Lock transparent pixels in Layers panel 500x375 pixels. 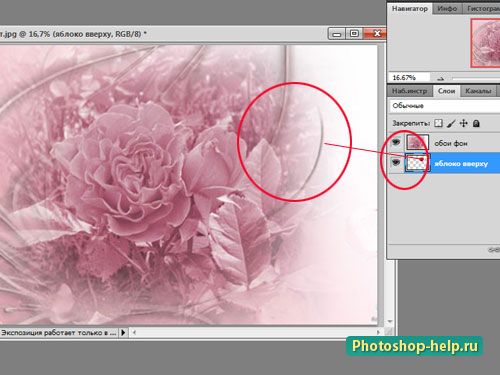click(439, 123)
